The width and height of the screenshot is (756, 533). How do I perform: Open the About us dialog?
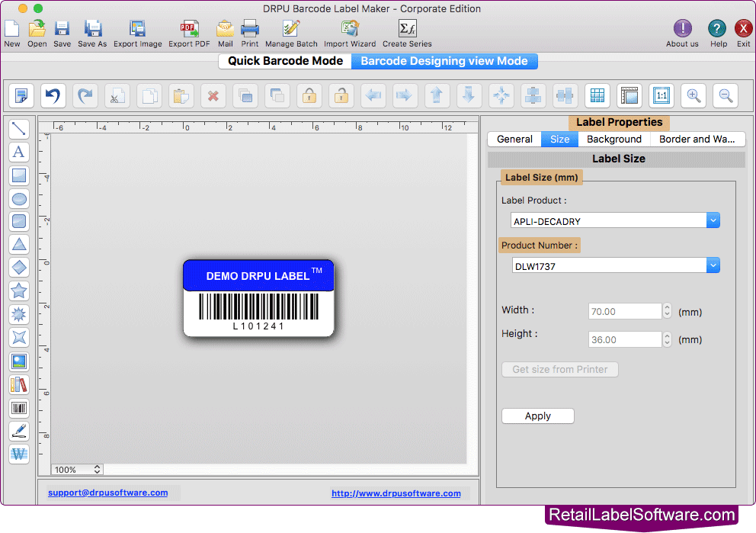pyautogui.click(x=682, y=29)
